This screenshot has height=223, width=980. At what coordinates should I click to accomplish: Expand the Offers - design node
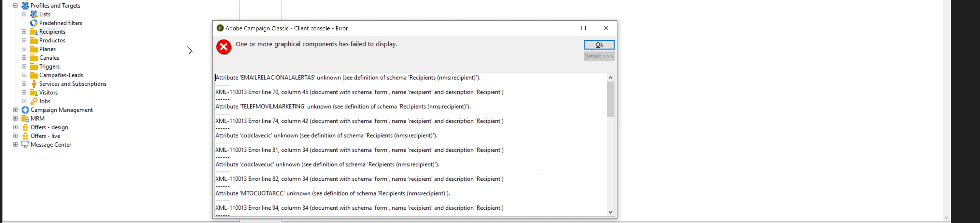coord(16,127)
